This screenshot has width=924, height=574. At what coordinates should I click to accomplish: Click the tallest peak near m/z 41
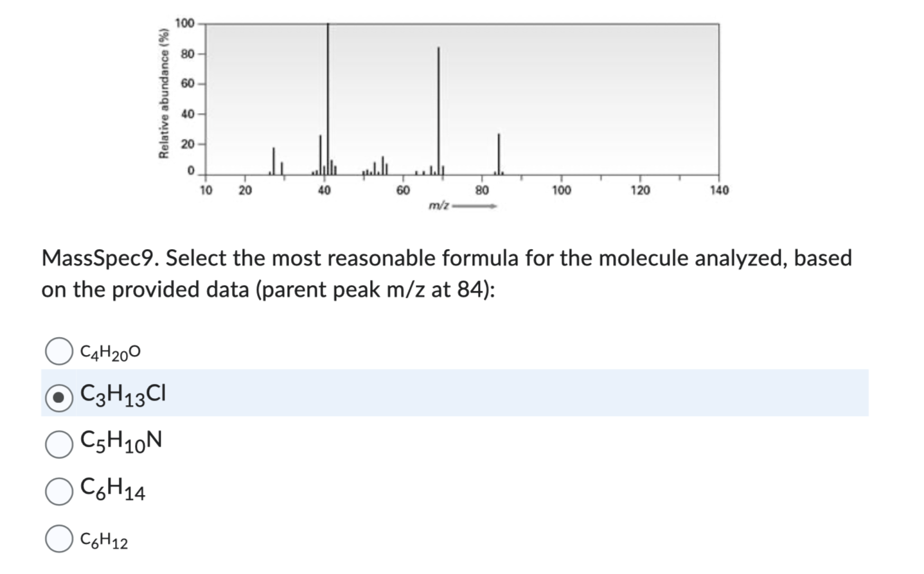328,96
